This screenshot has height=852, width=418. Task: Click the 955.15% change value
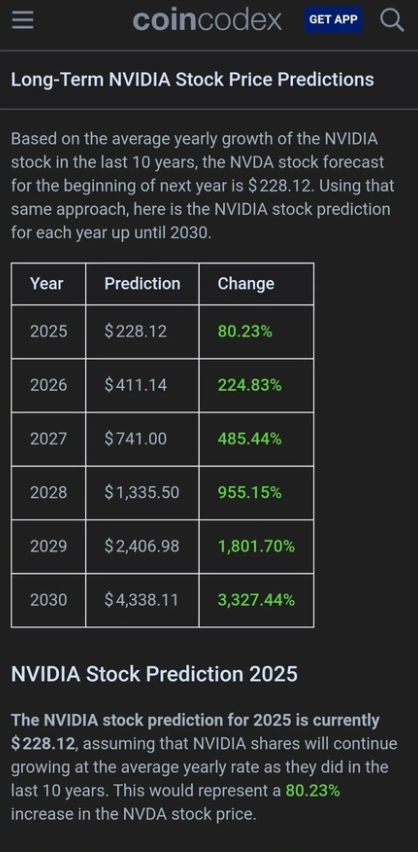[x=249, y=492]
